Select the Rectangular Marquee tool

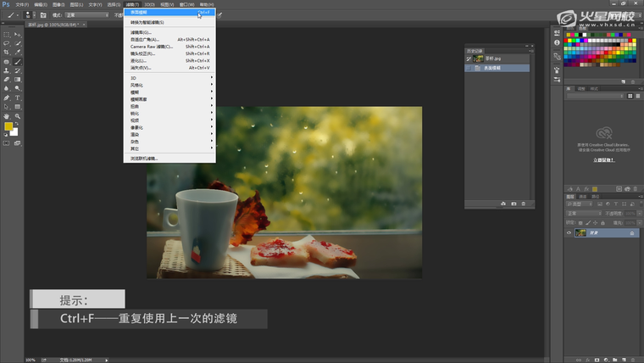tap(7, 34)
